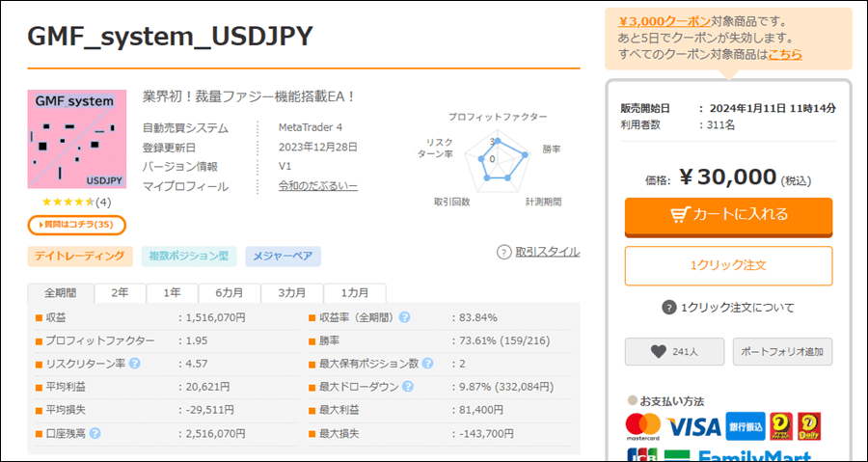
Task: Click the star rating icons
Action: tap(68, 203)
